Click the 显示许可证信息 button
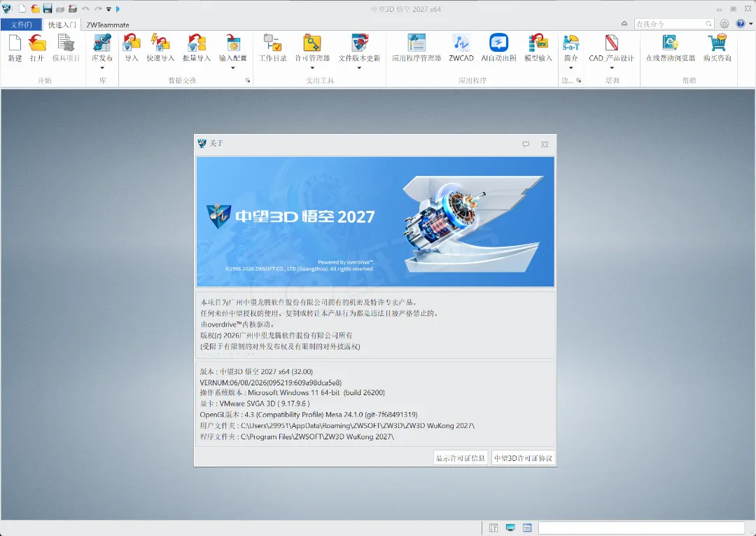756x536 pixels. pos(461,458)
